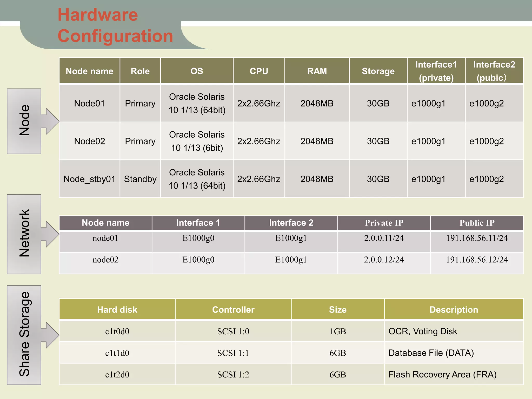Click the CPU column header

259,71
